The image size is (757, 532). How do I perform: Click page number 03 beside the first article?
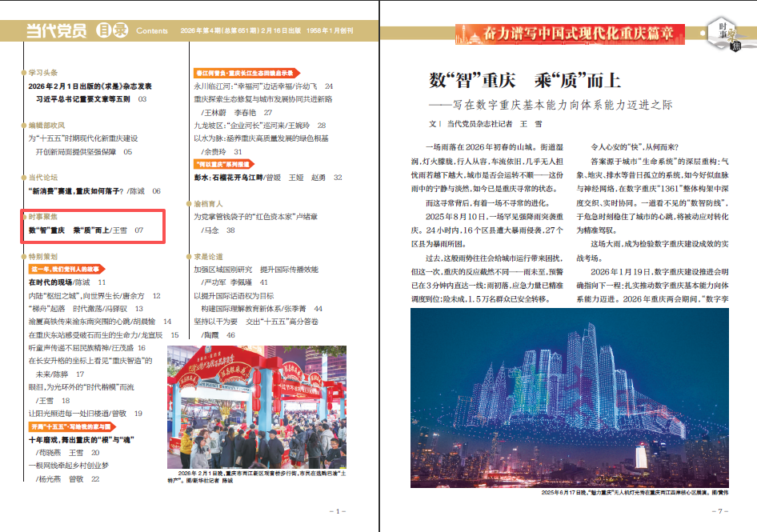pyautogui.click(x=143, y=98)
